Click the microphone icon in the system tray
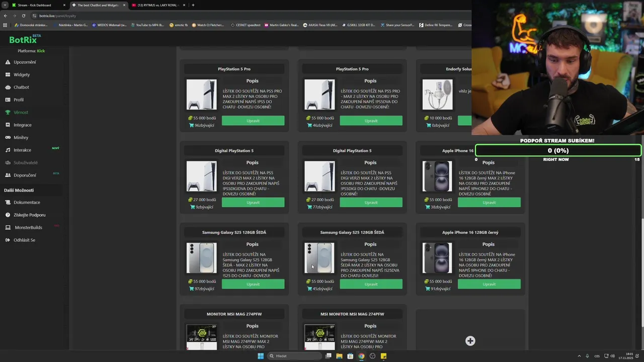 point(587,356)
